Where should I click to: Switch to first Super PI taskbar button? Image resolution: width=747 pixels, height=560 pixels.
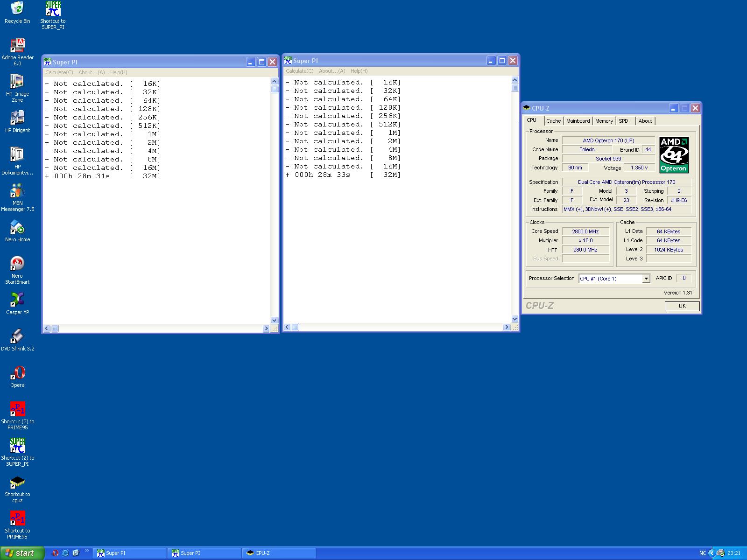click(129, 553)
